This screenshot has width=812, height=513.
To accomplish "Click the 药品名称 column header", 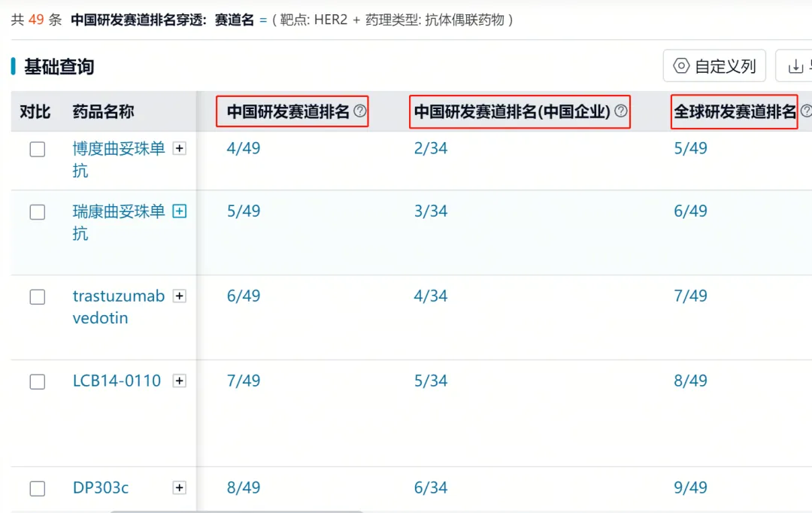I will click(104, 111).
